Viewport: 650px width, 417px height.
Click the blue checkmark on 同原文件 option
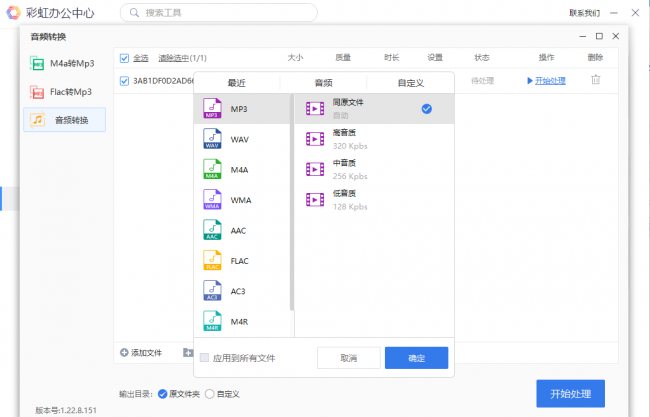tap(427, 109)
